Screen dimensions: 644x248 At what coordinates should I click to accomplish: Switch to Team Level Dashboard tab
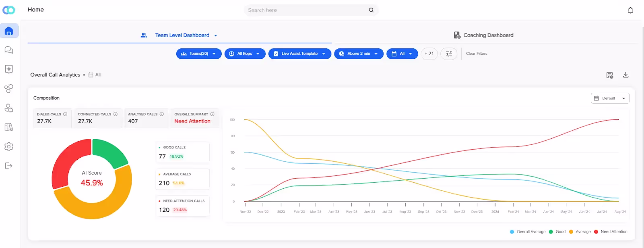pyautogui.click(x=180, y=35)
